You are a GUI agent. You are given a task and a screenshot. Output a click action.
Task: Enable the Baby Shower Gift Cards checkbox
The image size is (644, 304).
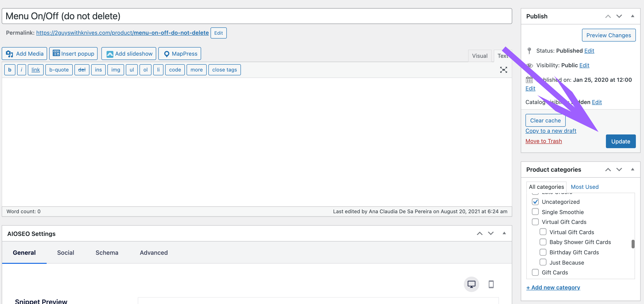pos(543,242)
